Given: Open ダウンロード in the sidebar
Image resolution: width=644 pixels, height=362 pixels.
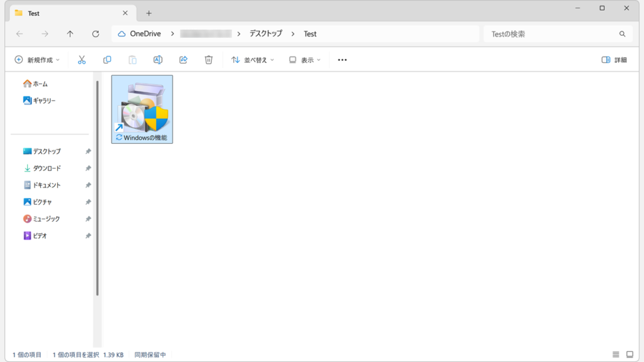Looking at the screenshot, I should tap(47, 168).
